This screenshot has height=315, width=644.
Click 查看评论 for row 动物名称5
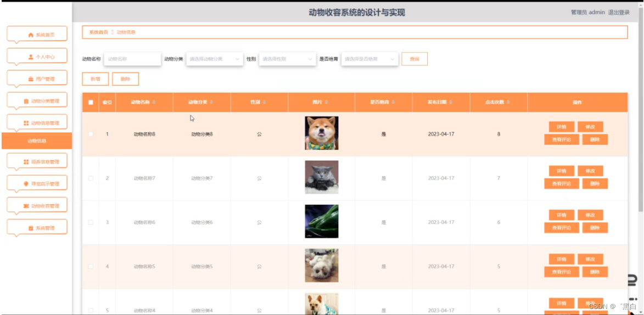562,272
